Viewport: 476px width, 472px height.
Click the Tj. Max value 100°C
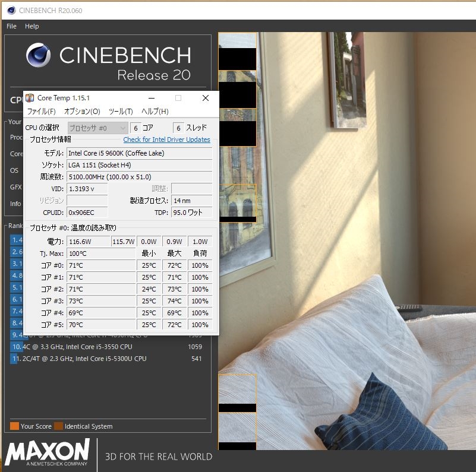(x=101, y=254)
